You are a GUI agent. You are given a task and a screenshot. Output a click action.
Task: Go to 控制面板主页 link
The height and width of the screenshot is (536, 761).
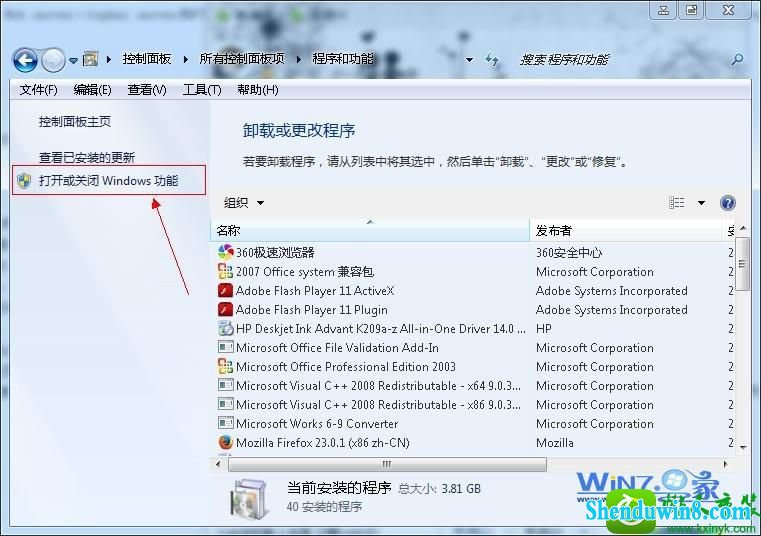(x=75, y=121)
